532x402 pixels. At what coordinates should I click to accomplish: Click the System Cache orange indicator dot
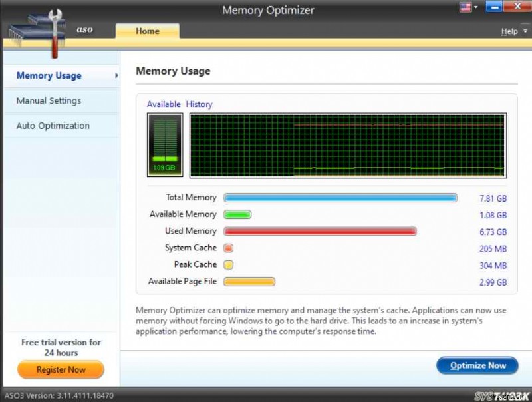click(x=229, y=248)
